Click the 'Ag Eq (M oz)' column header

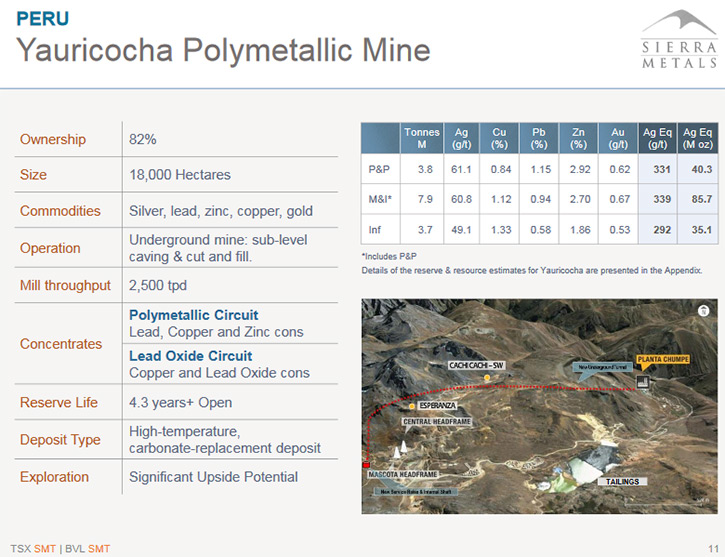(x=698, y=138)
